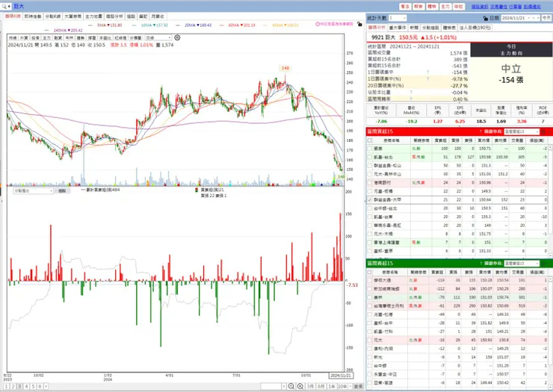553x392 pixels.
Task: Click the buy list scrollbar down arrow
Action: coord(550,255)
